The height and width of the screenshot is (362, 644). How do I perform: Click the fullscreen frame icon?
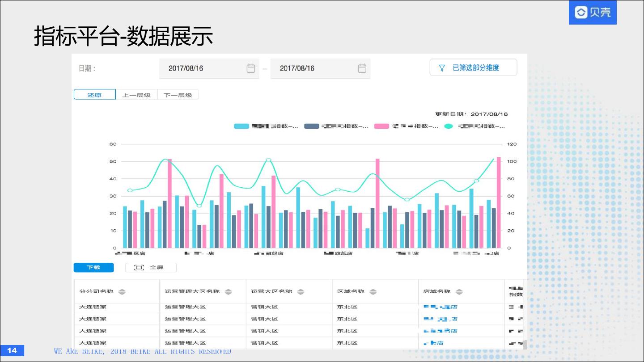pyautogui.click(x=139, y=267)
